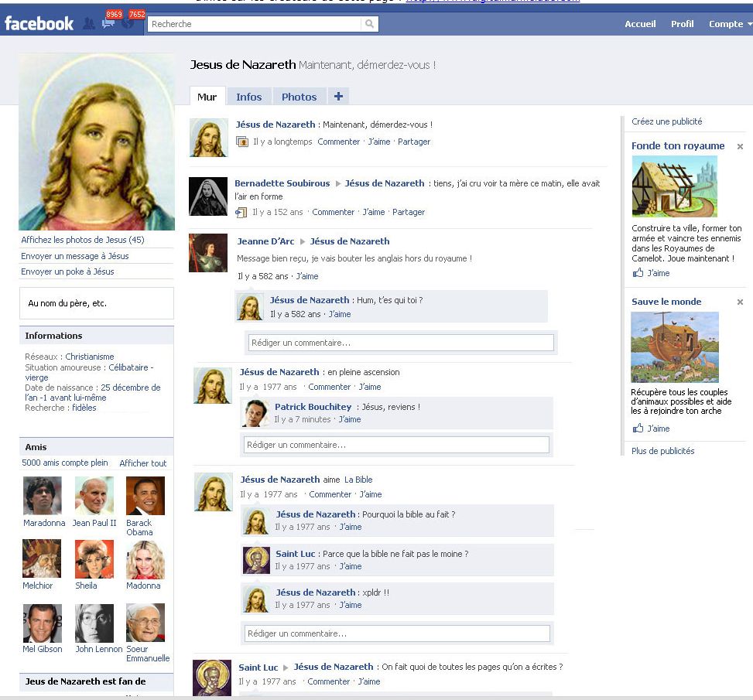
Task: Click photo icon beside 'Il y a longtemps'
Action: (x=242, y=142)
